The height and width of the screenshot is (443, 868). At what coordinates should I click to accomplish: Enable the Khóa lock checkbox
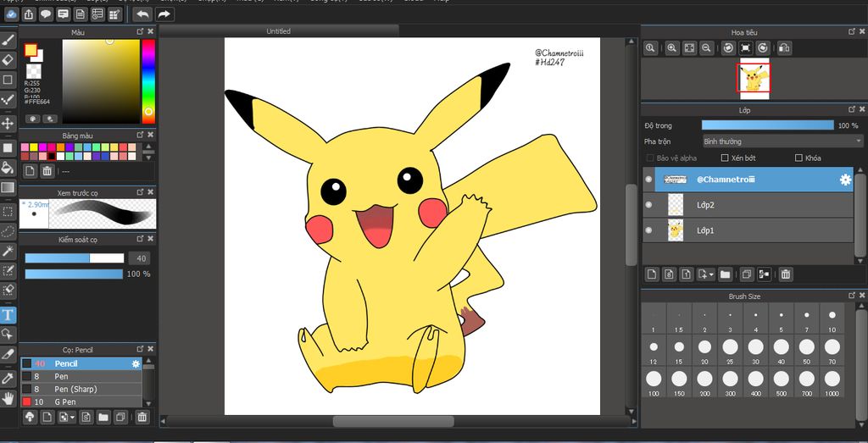point(798,158)
